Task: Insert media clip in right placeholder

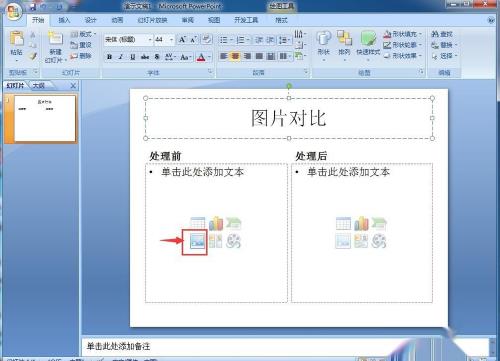Action: click(379, 241)
